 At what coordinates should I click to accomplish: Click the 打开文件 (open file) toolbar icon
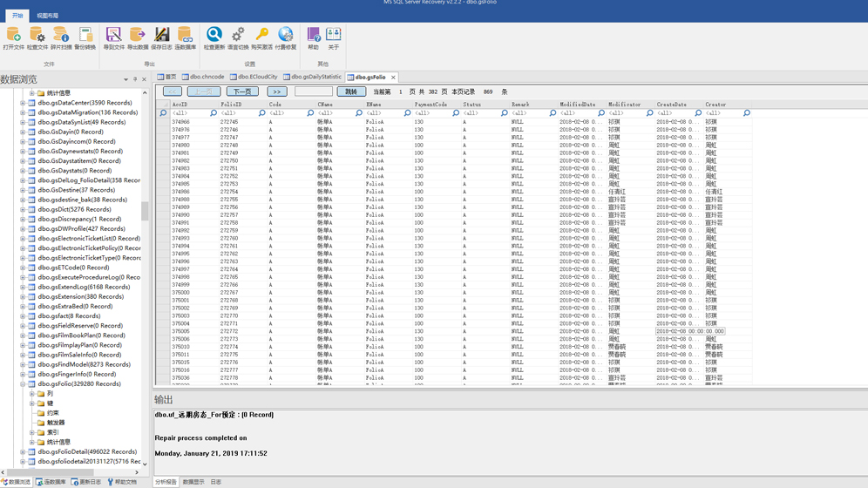[x=13, y=35]
